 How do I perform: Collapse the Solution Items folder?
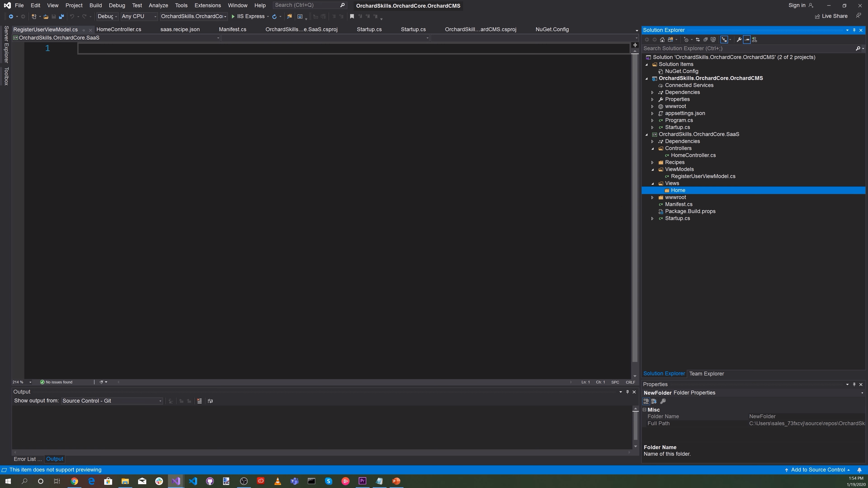coord(647,64)
